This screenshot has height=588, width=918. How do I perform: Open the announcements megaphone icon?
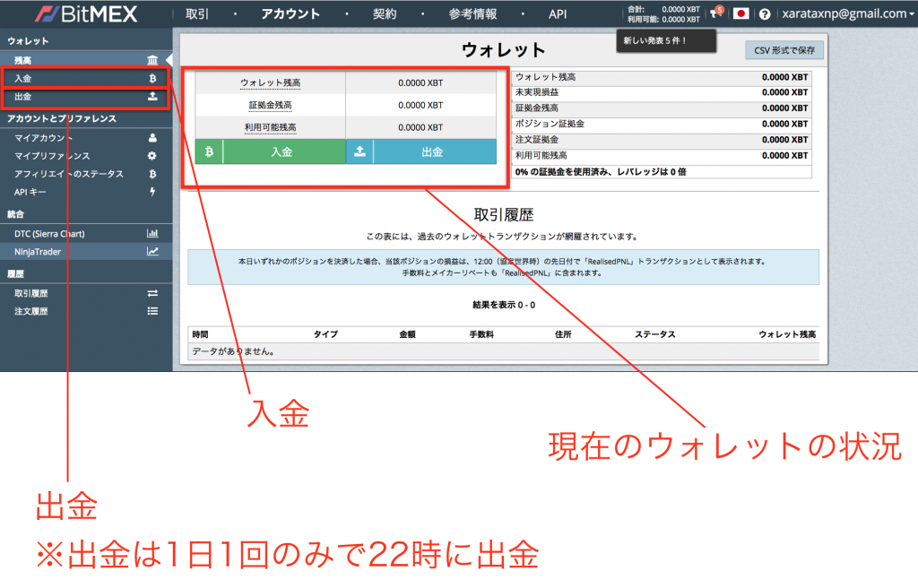click(714, 13)
